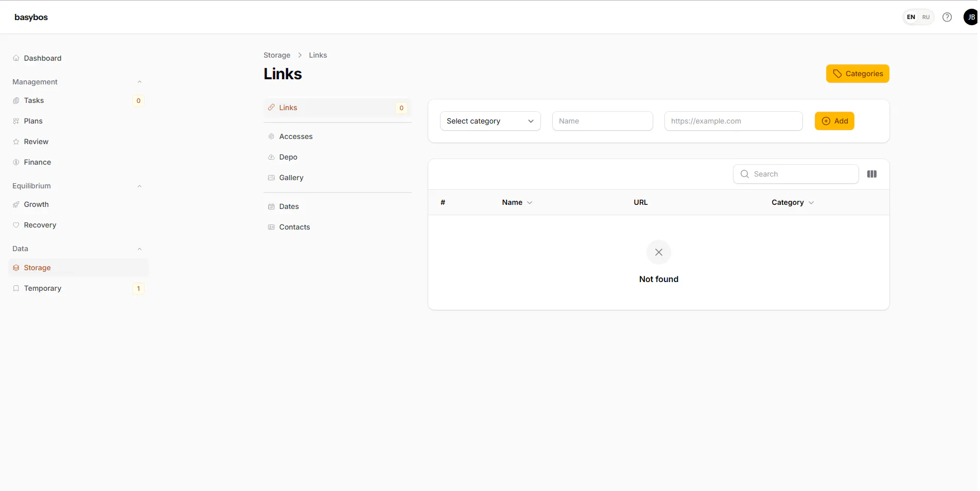Go to Storage via breadcrumb

pyautogui.click(x=277, y=55)
